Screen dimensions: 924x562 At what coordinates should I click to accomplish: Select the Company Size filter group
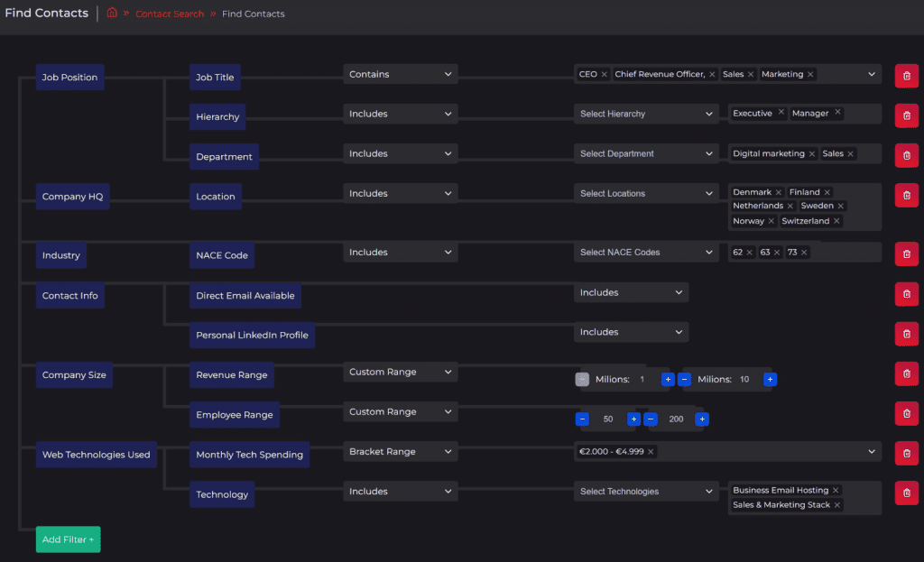pyautogui.click(x=74, y=375)
